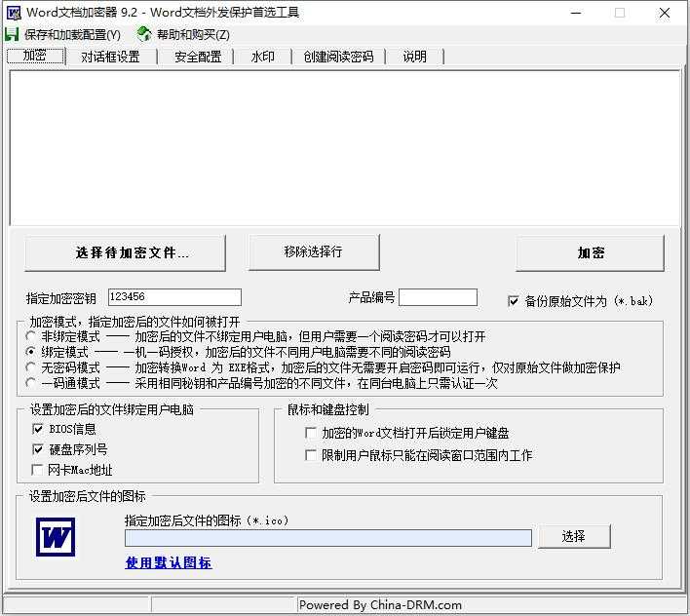690x616 pixels.
Task: Switch to the 加密 tab
Action: point(36,56)
